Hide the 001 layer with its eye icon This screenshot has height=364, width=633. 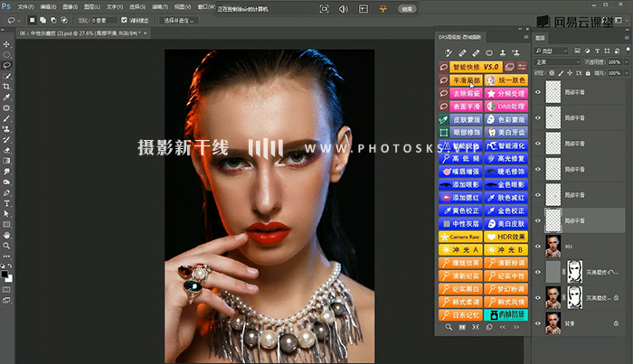[x=538, y=247]
